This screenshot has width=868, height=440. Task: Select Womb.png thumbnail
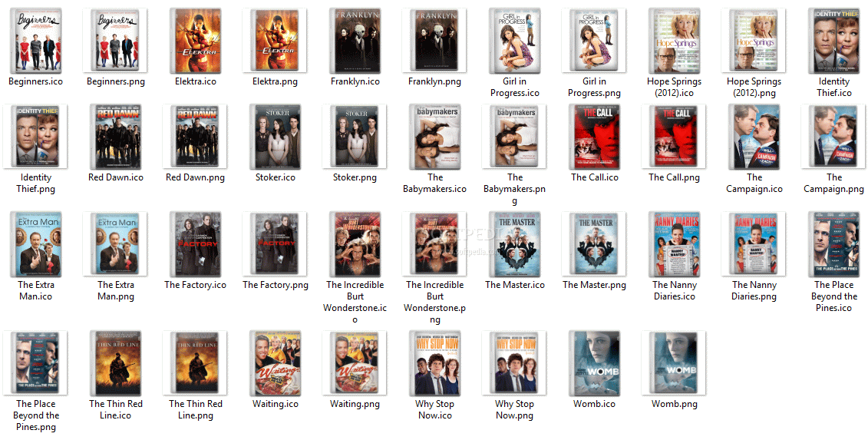tap(674, 363)
